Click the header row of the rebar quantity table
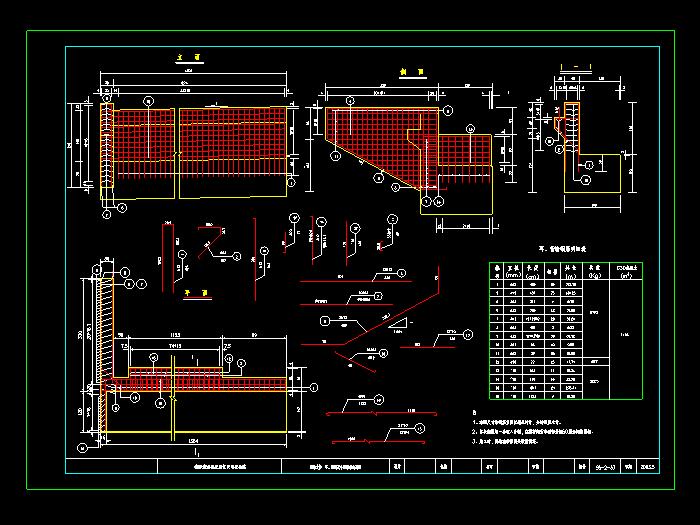The height and width of the screenshot is (525, 700). [565, 269]
